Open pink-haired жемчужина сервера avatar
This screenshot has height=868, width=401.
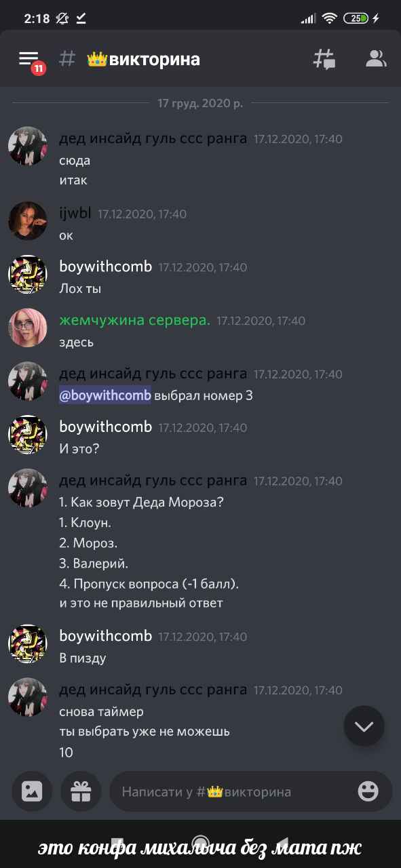click(x=28, y=328)
